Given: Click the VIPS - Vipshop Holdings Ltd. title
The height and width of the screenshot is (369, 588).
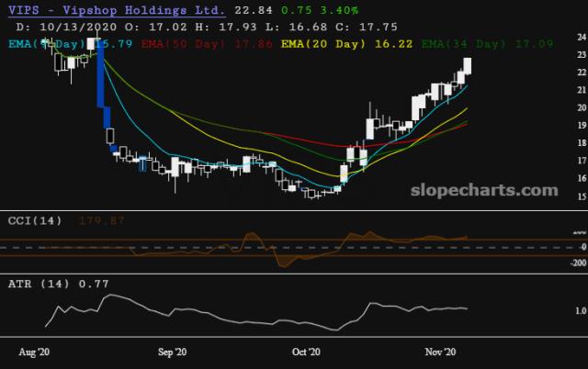Looking at the screenshot, I should pyautogui.click(x=116, y=8).
